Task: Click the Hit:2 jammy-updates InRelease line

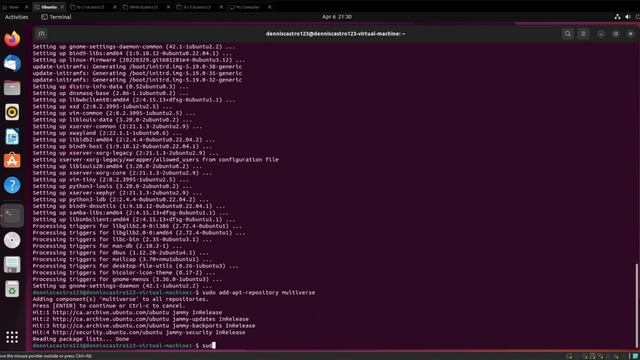Action: (141, 319)
